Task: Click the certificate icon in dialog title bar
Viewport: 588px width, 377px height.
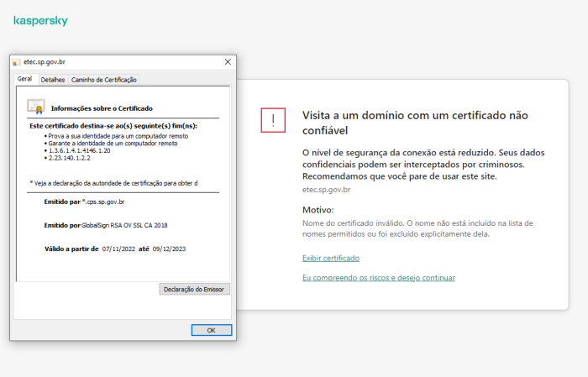Action: [x=16, y=62]
